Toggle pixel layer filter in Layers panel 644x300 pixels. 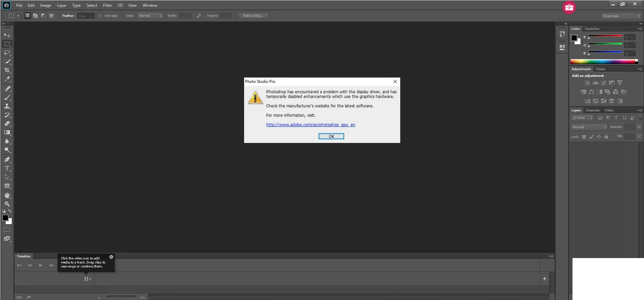coord(600,118)
